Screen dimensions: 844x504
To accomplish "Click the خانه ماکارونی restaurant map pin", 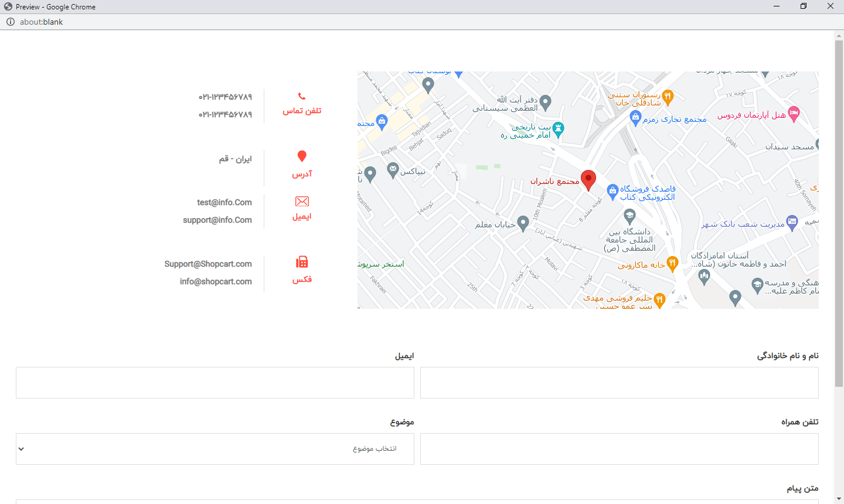I will [x=672, y=264].
